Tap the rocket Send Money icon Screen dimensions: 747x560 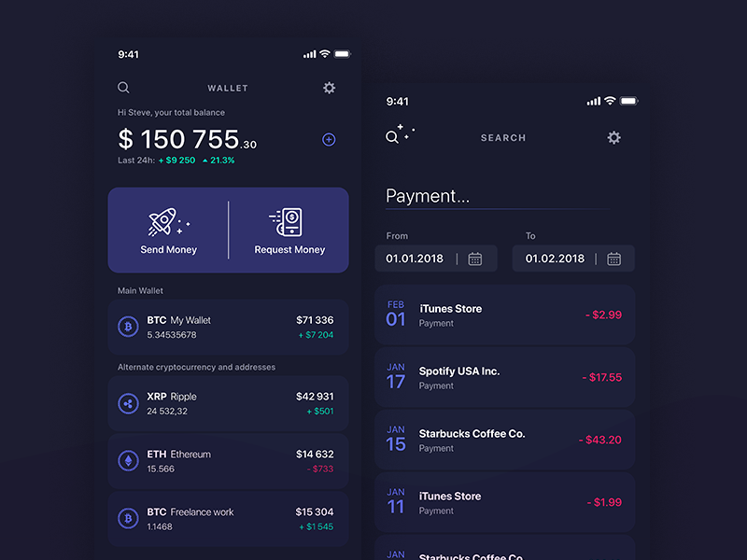(x=168, y=222)
